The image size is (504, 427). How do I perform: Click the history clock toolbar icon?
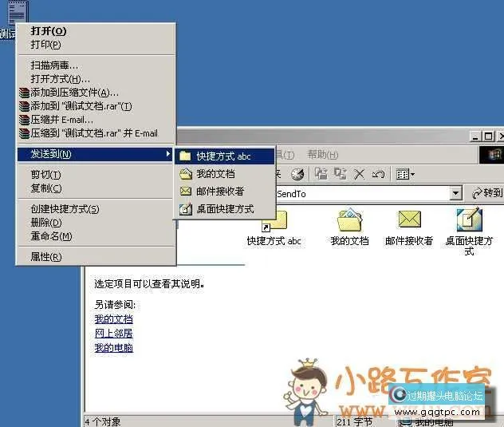(x=297, y=174)
